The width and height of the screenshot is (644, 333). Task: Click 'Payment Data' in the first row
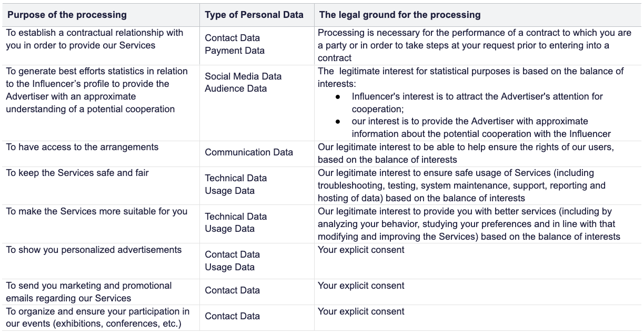[235, 51]
